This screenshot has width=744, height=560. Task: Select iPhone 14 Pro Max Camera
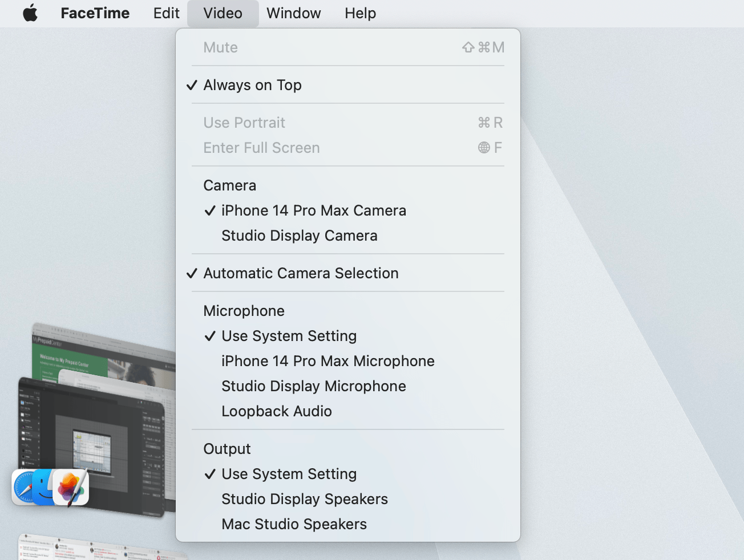click(348, 210)
